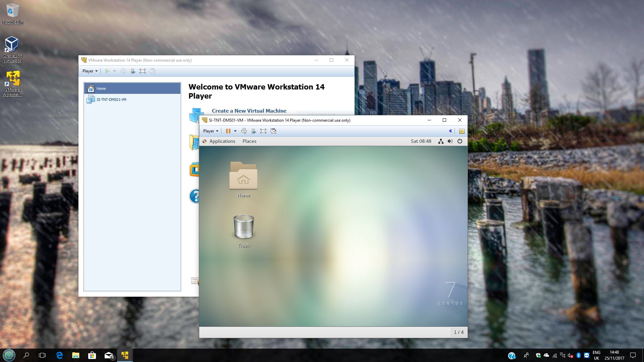The image size is (644, 362).
Task: Click the green play button in background window
Action: (107, 71)
